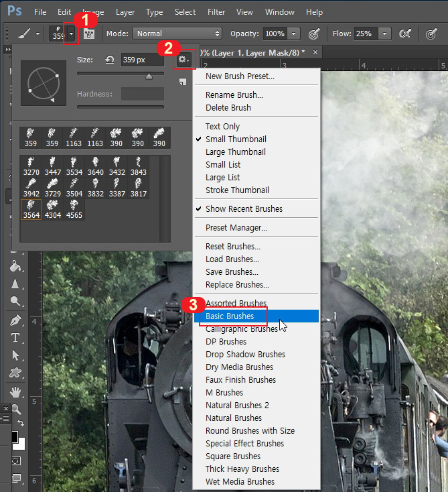Click the foreground color swatch
This screenshot has height=492, width=448.
coord(15,436)
